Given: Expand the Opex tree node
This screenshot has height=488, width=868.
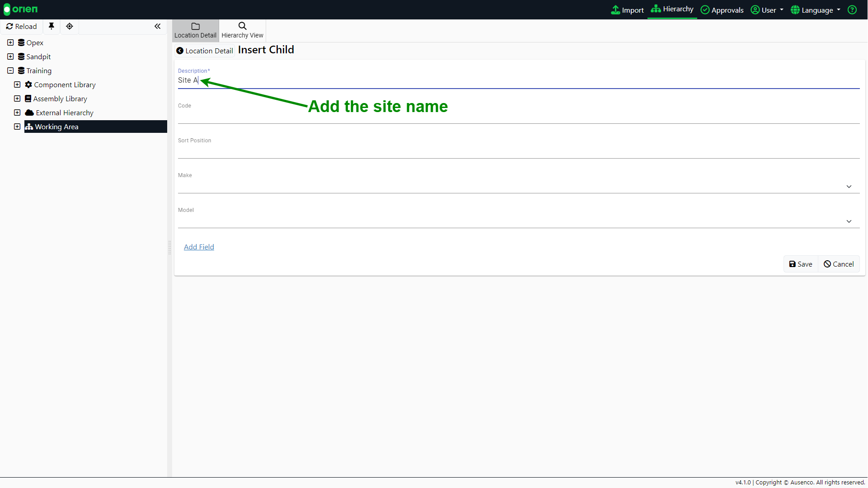Looking at the screenshot, I should [10, 42].
